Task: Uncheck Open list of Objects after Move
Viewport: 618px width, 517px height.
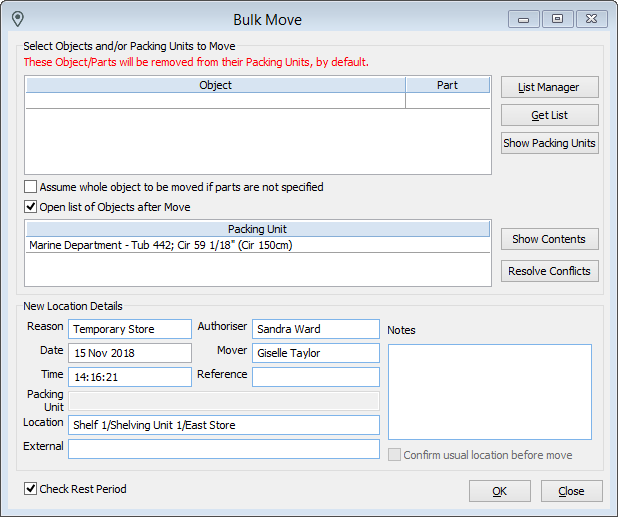Action: pos(30,207)
